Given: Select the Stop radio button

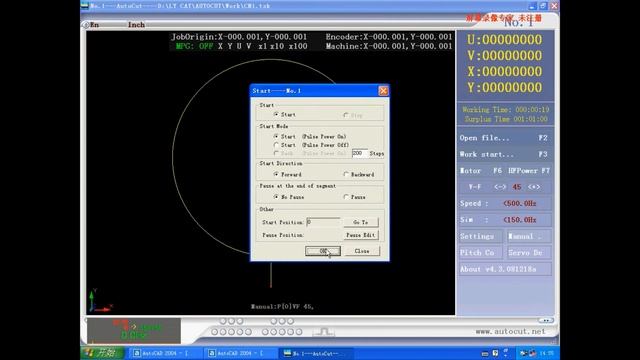Looking at the screenshot, I should [346, 115].
